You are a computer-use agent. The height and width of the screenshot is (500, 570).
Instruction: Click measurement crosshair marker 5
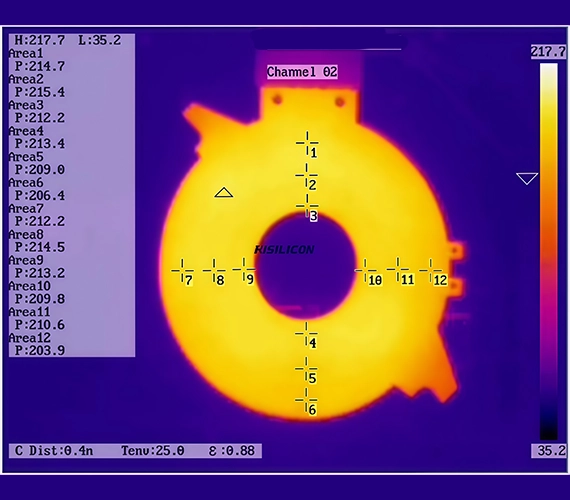coord(306,368)
